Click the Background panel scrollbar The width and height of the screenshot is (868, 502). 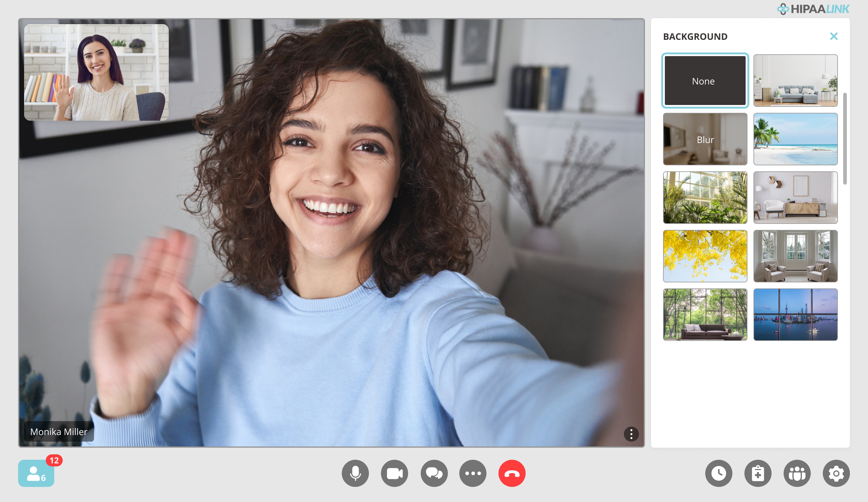[845, 139]
